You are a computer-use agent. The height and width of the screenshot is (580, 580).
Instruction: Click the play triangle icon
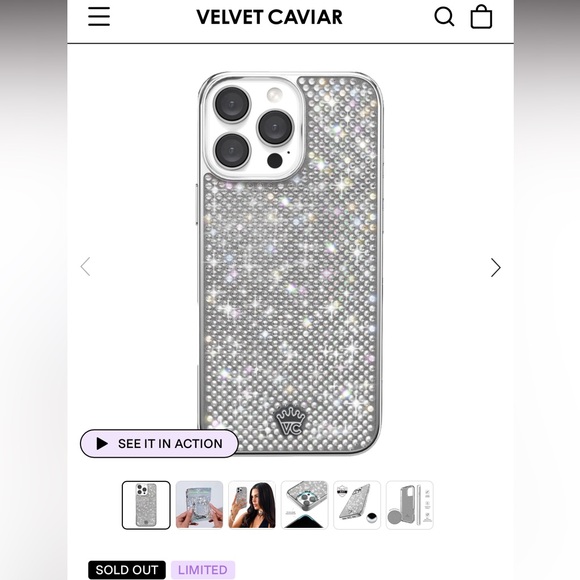click(x=102, y=444)
